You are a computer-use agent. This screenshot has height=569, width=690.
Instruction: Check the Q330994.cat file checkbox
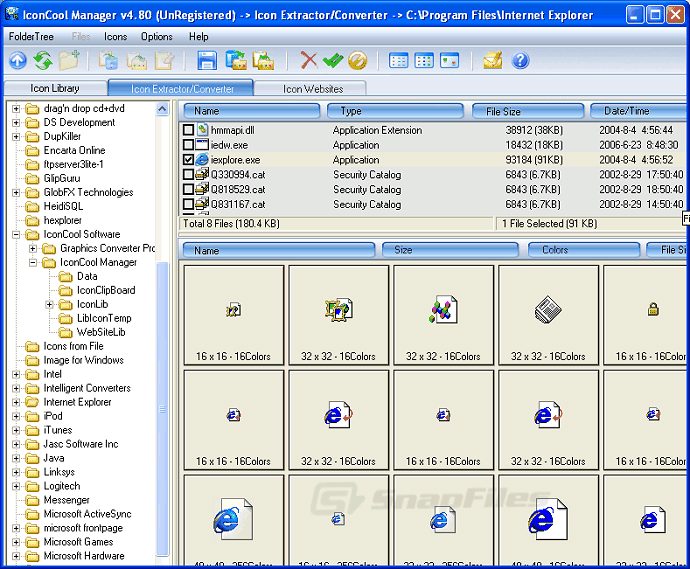coord(188,174)
